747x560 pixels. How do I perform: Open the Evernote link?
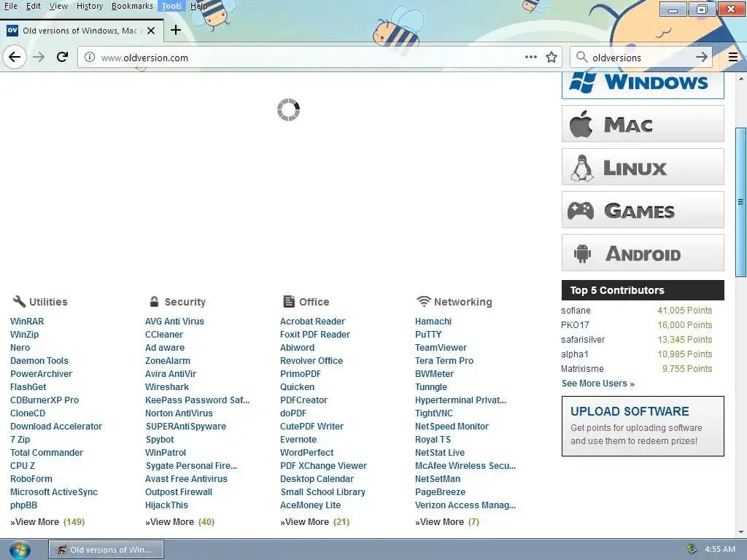(x=298, y=440)
